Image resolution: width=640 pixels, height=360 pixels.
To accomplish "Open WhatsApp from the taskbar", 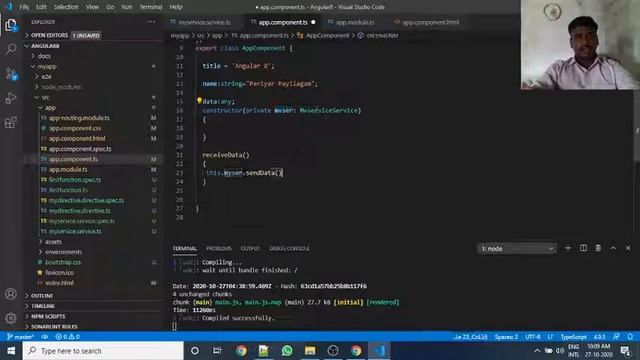I will coord(287,351).
